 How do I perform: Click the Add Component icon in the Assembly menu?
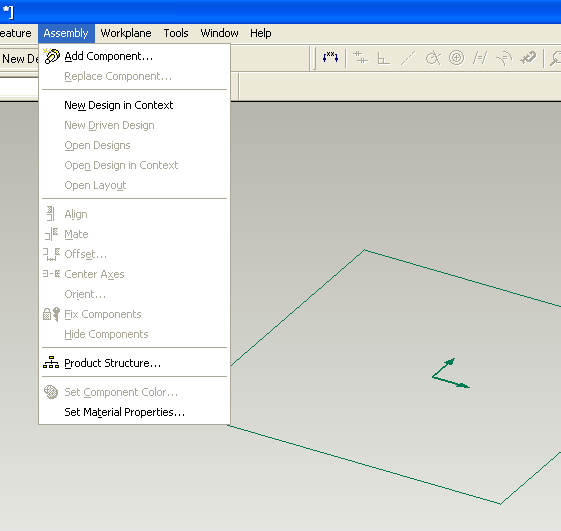[x=51, y=56]
